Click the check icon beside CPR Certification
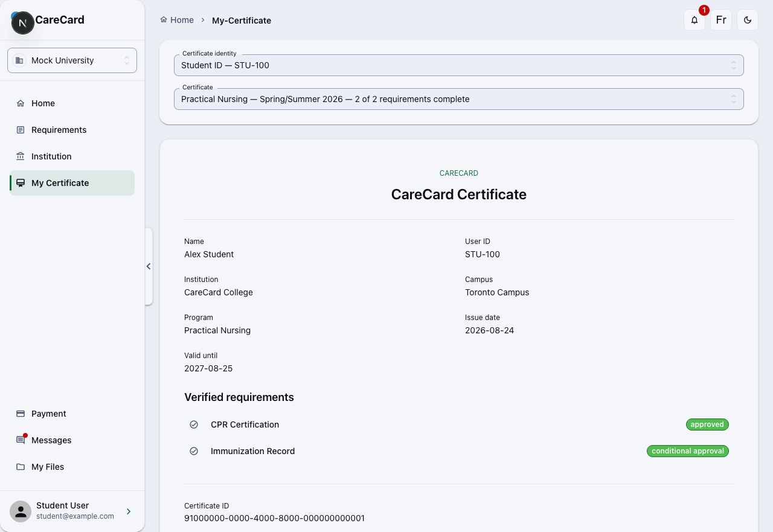Image resolution: width=773 pixels, height=532 pixels. (x=194, y=425)
